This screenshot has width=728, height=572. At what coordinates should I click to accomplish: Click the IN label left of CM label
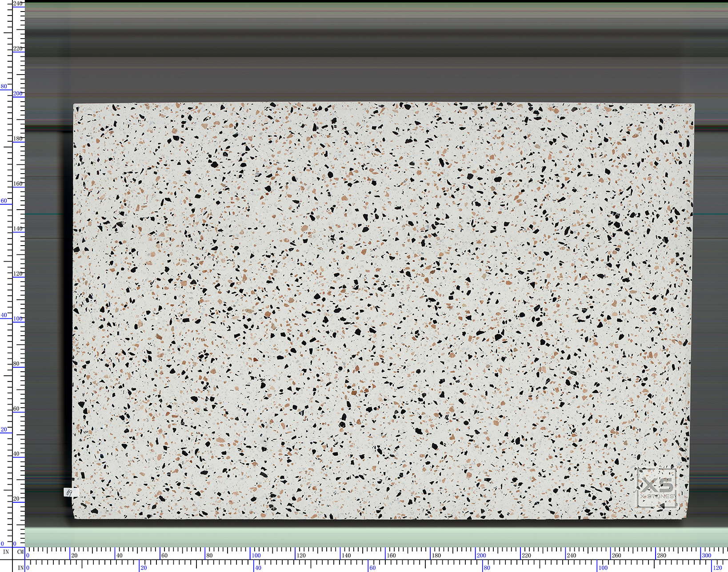6,552
